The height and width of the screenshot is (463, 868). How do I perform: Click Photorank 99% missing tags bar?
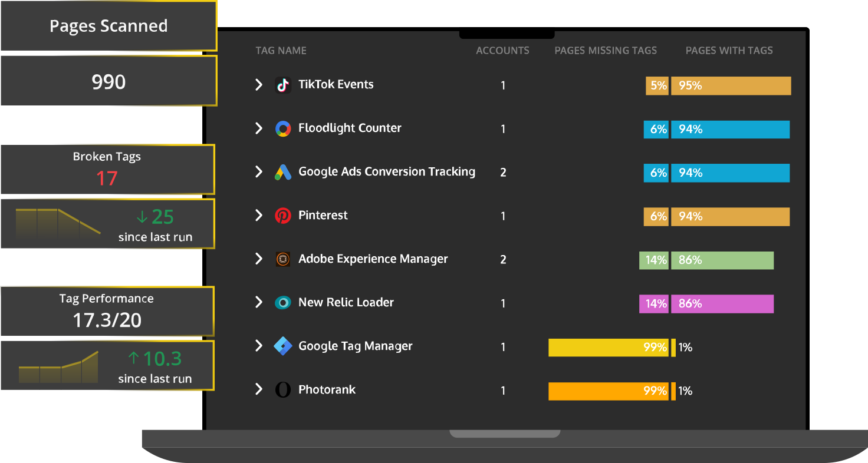609,391
